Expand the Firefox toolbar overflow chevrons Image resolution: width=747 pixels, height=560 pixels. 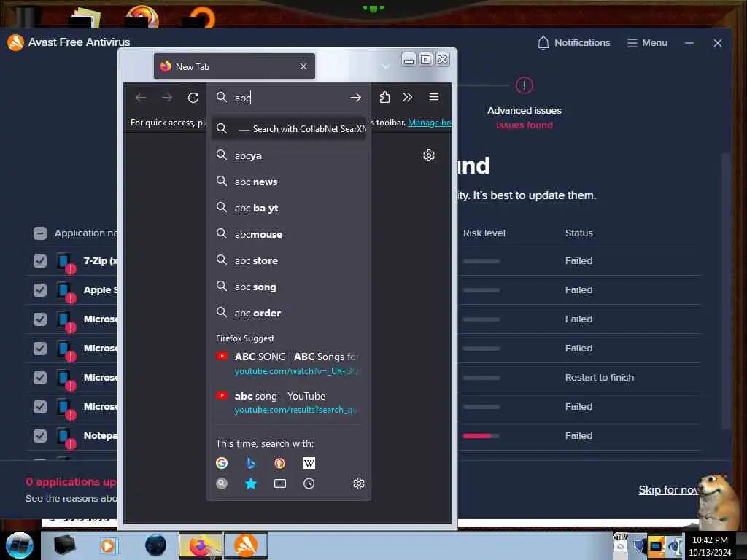[x=407, y=97]
